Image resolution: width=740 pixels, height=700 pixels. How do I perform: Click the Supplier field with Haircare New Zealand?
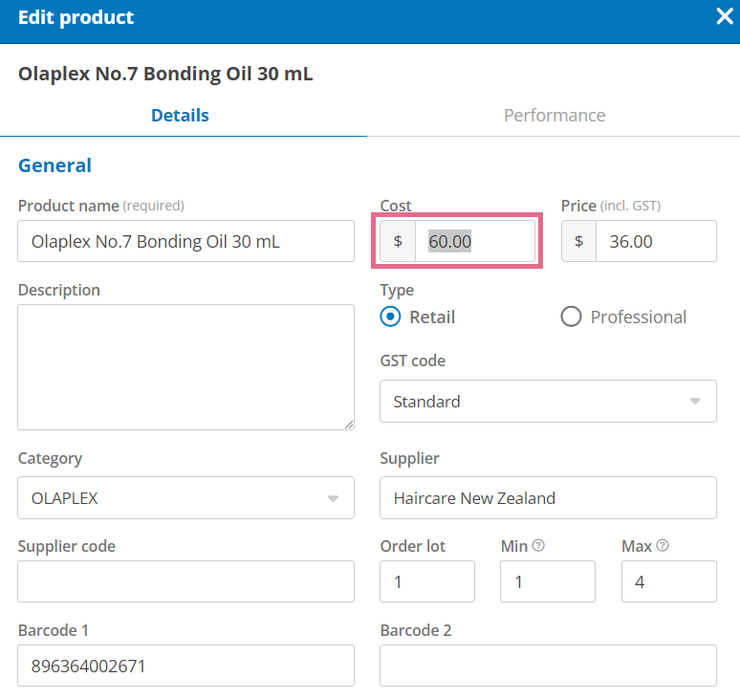click(x=548, y=498)
